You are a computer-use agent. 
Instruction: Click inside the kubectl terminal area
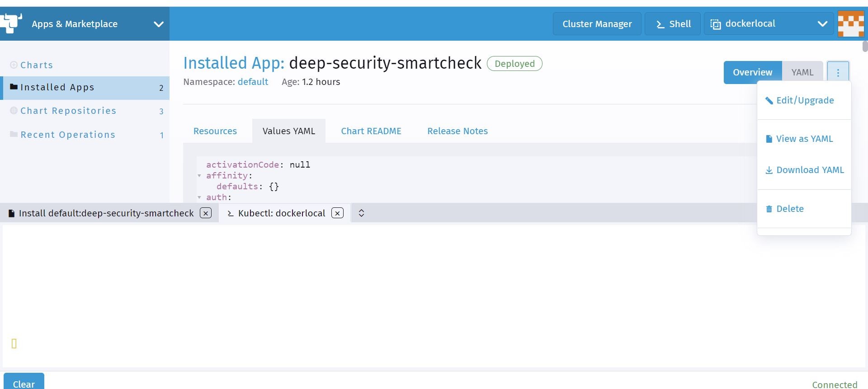[434, 296]
